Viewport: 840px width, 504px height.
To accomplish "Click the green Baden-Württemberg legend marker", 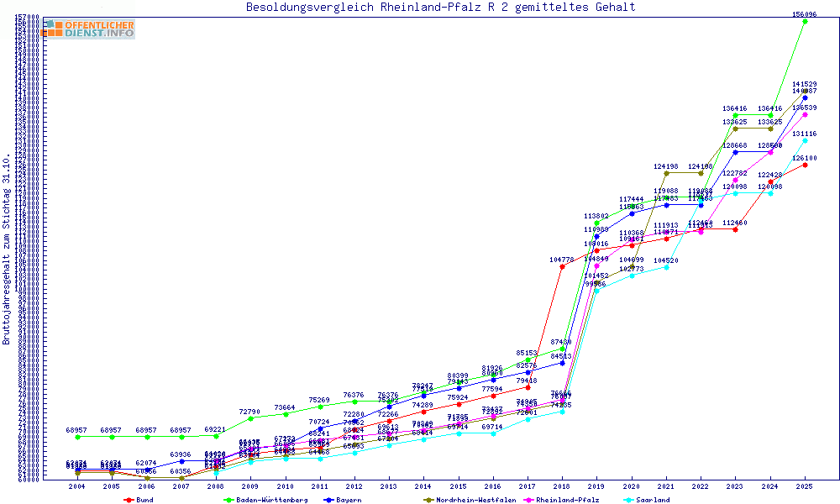I will click(x=228, y=500).
